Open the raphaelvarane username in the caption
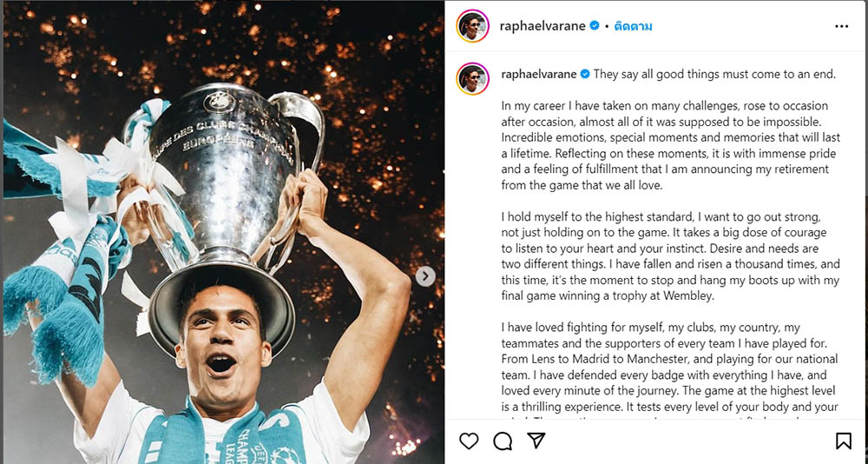The height and width of the screenshot is (464, 868). tap(539, 74)
